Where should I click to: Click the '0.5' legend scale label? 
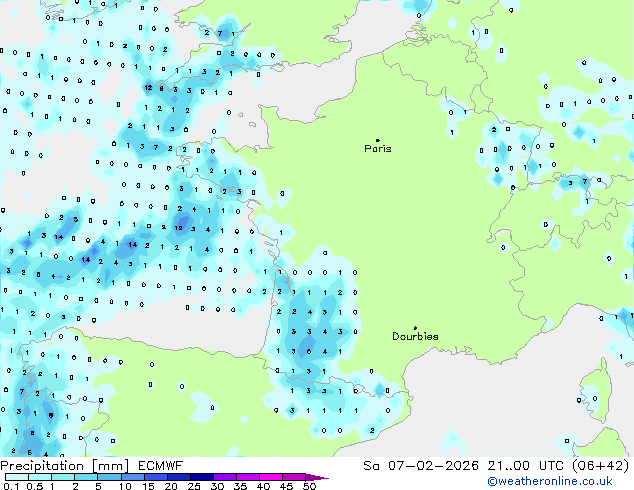(x=35, y=486)
